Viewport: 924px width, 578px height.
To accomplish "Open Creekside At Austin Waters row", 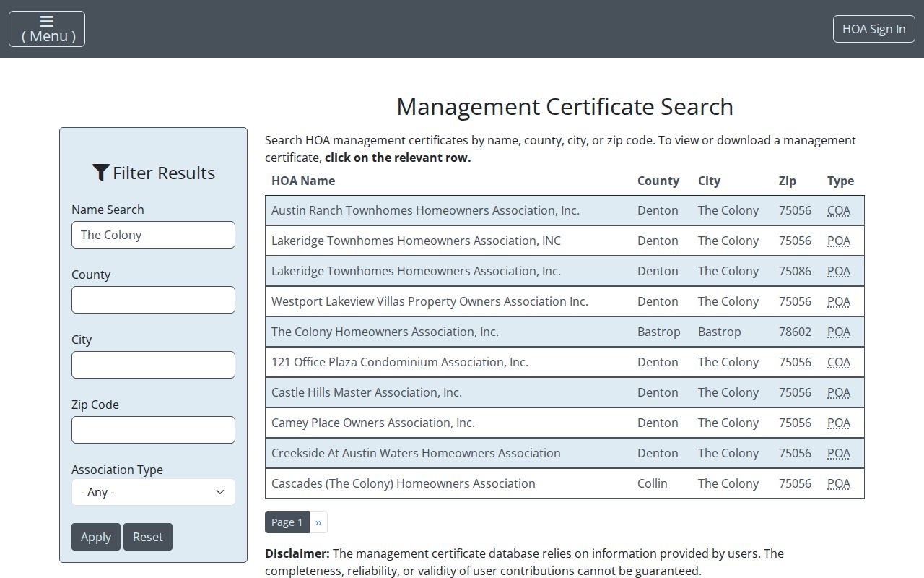I will 565,453.
